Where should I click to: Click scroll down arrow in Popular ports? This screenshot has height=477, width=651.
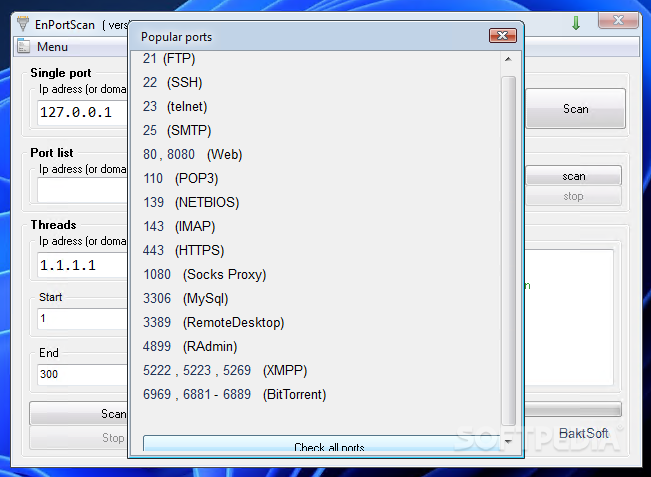(508, 441)
